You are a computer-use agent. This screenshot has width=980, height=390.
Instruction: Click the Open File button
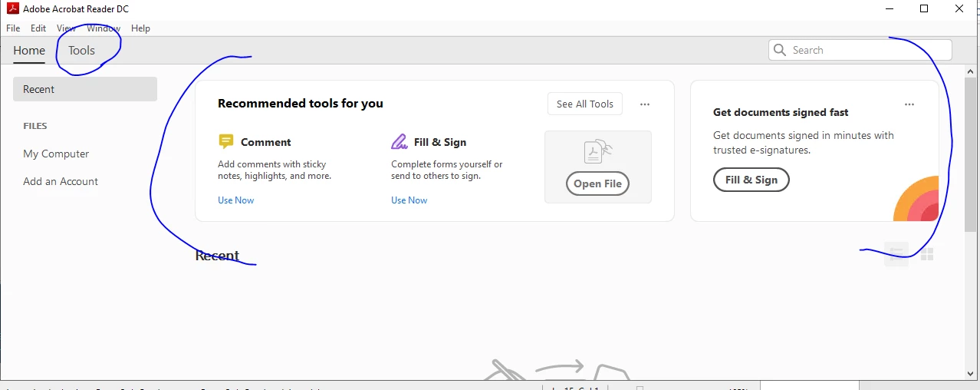point(597,183)
